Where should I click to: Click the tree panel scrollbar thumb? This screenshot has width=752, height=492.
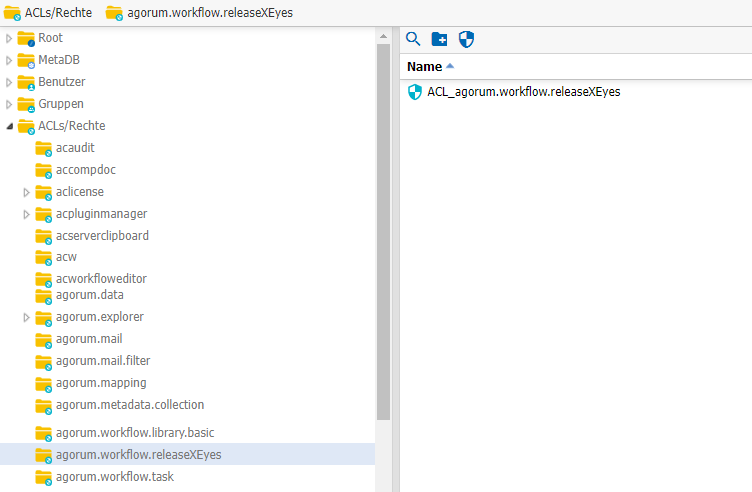(383, 232)
